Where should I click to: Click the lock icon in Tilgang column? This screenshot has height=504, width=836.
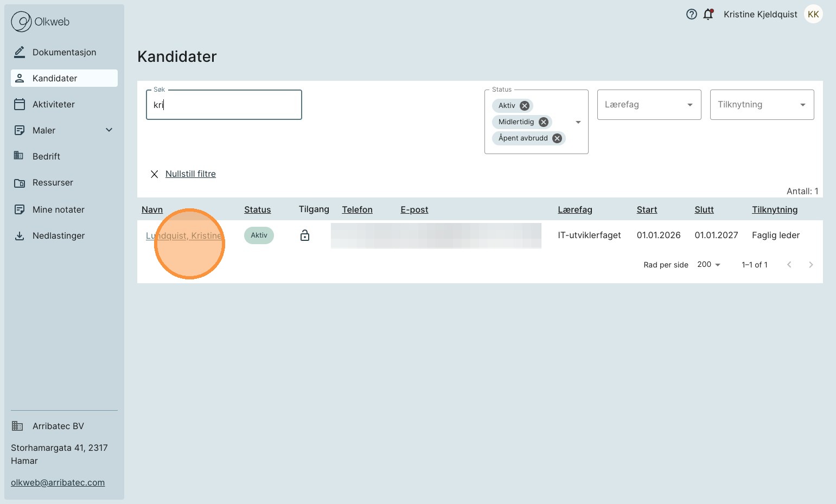(x=305, y=235)
